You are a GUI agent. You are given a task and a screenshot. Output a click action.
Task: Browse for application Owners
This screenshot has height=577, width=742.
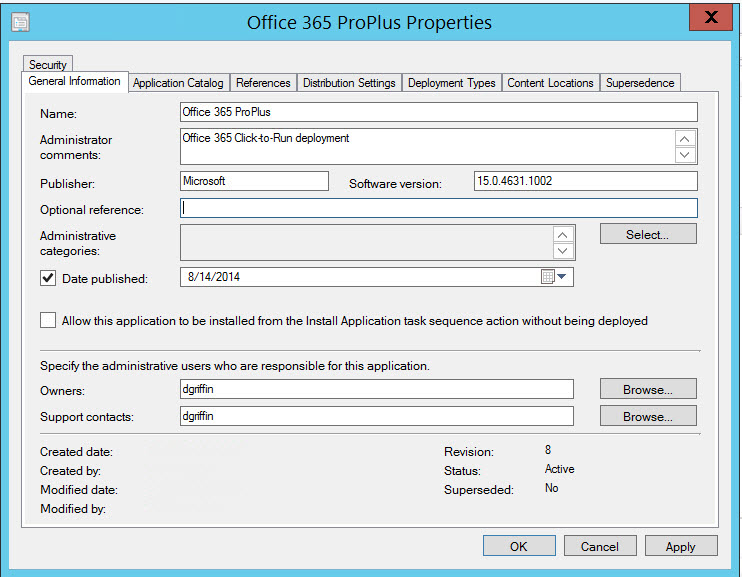pyautogui.click(x=647, y=389)
